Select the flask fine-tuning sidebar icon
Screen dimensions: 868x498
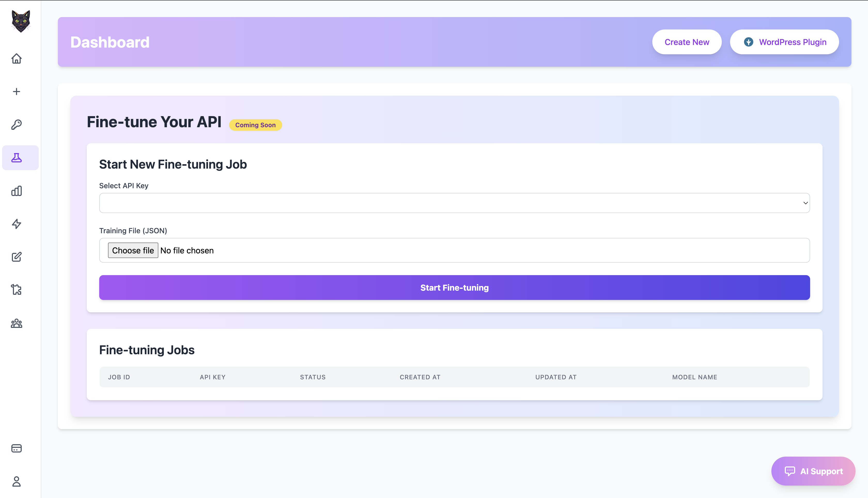[x=16, y=158]
